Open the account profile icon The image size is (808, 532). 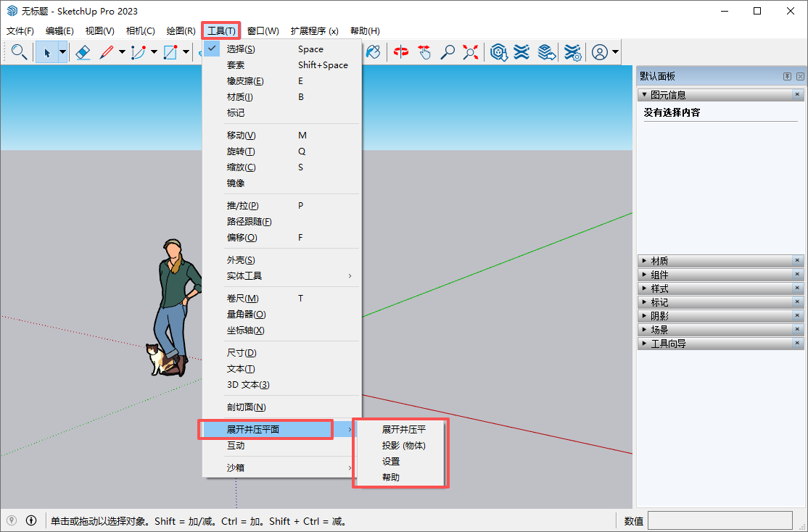coord(601,52)
